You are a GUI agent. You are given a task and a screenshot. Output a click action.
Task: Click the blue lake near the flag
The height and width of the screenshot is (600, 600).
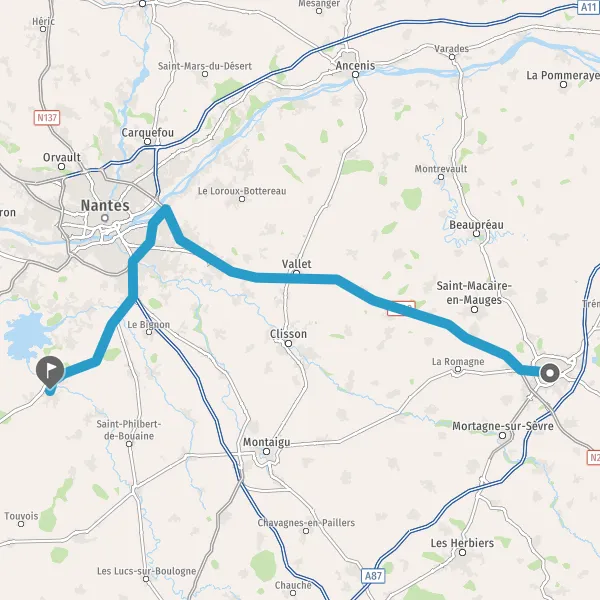(x=28, y=336)
